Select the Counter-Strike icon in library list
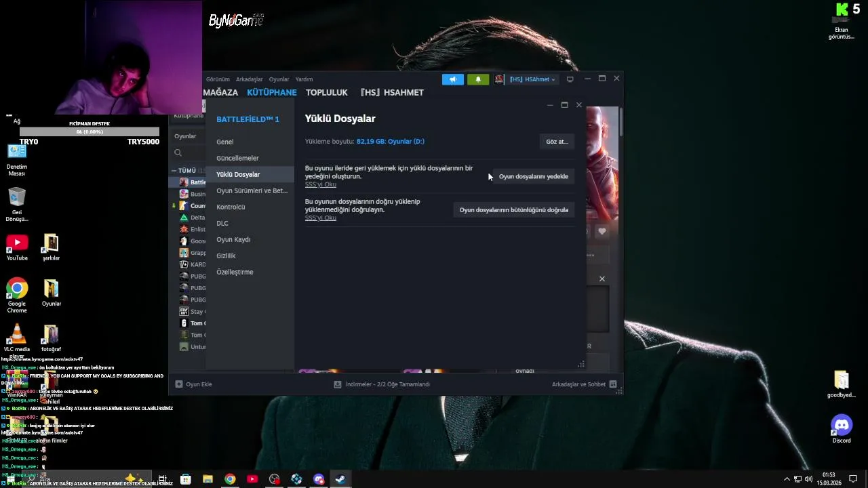The image size is (868, 488). pyautogui.click(x=184, y=205)
